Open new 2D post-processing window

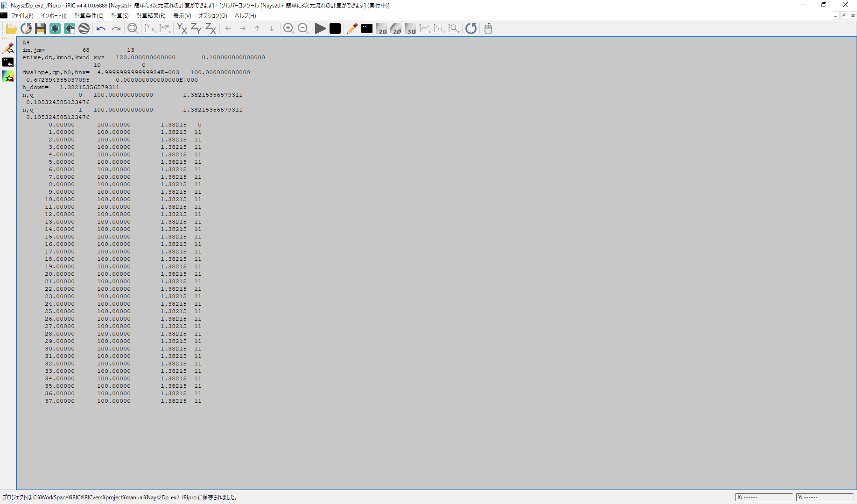tap(381, 29)
